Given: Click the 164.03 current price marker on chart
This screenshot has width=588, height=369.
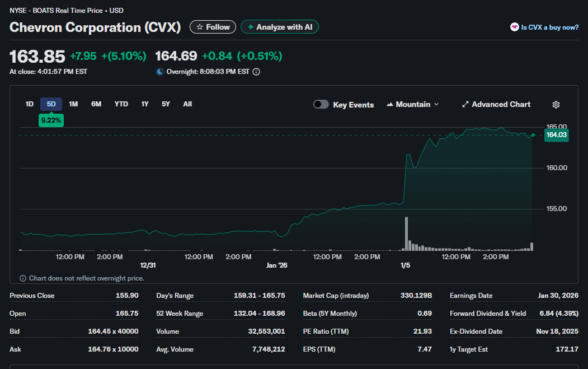Looking at the screenshot, I should pos(556,135).
